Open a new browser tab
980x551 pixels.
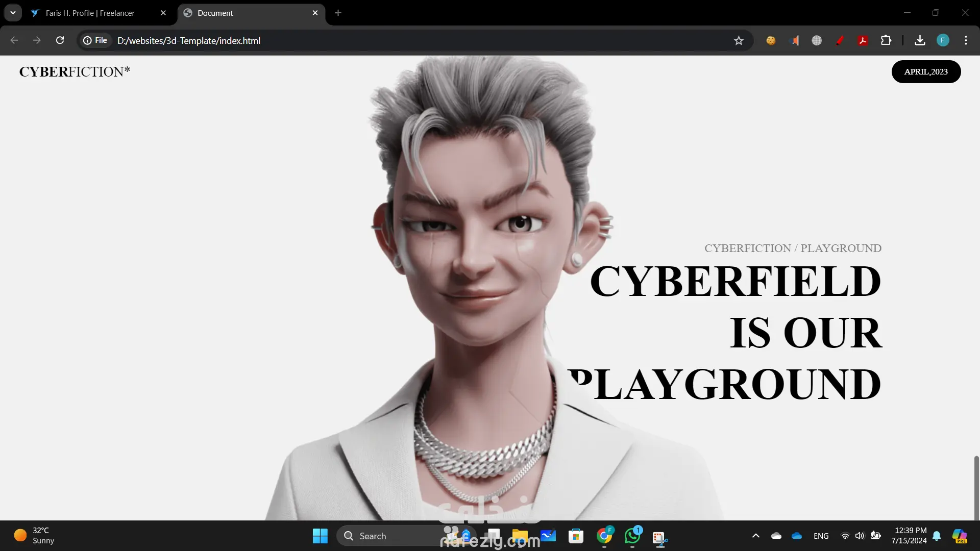tap(338, 13)
